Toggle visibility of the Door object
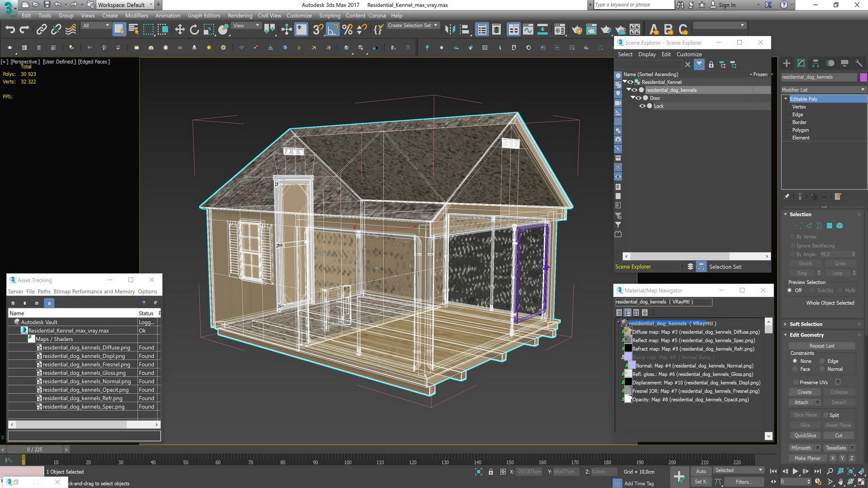The width and height of the screenshot is (868, 488). [637, 98]
